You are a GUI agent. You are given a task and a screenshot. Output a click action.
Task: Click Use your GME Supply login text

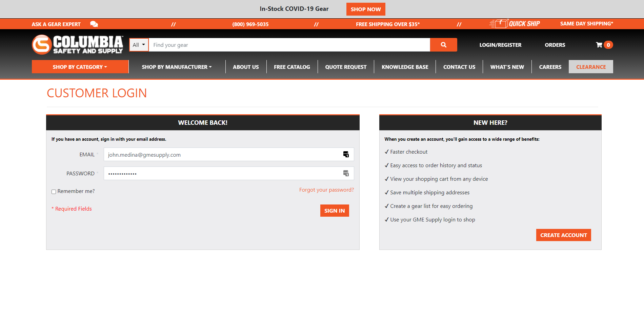432,220
